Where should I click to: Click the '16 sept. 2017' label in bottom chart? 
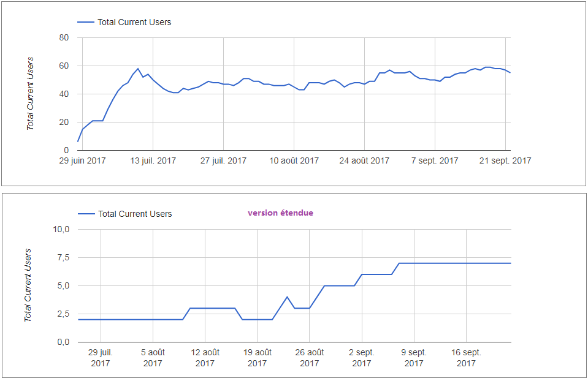point(466,358)
